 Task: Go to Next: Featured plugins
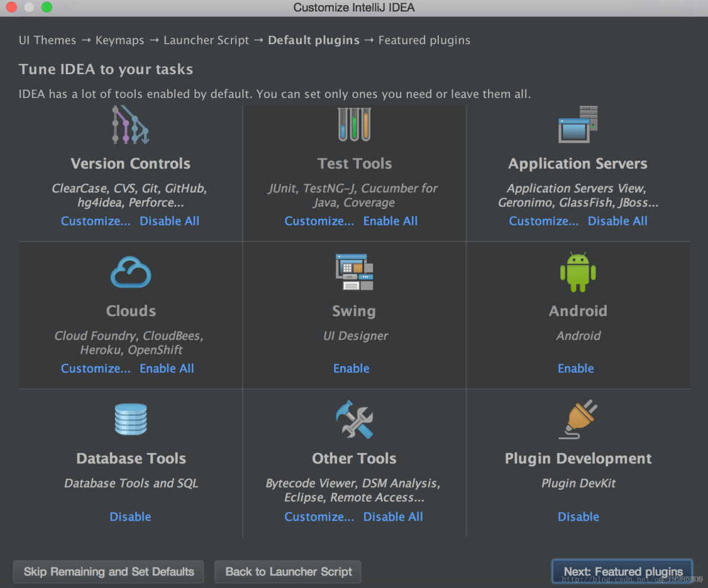point(622,572)
